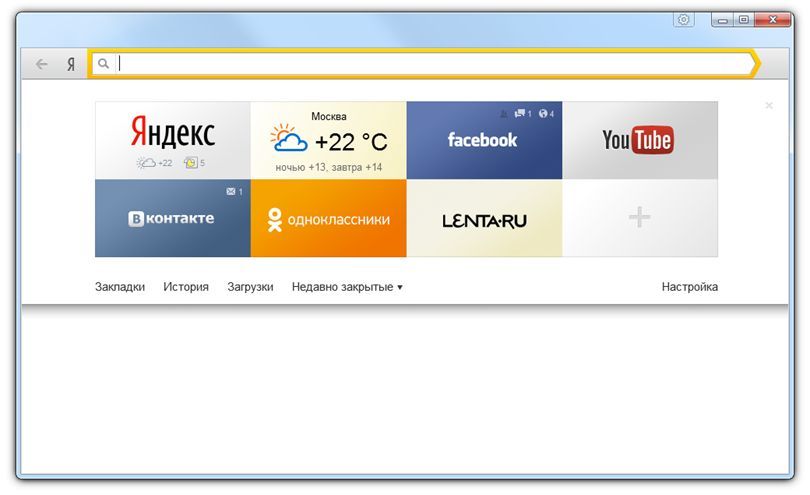
Task: Add a new site with the plus tile
Action: [x=640, y=218]
